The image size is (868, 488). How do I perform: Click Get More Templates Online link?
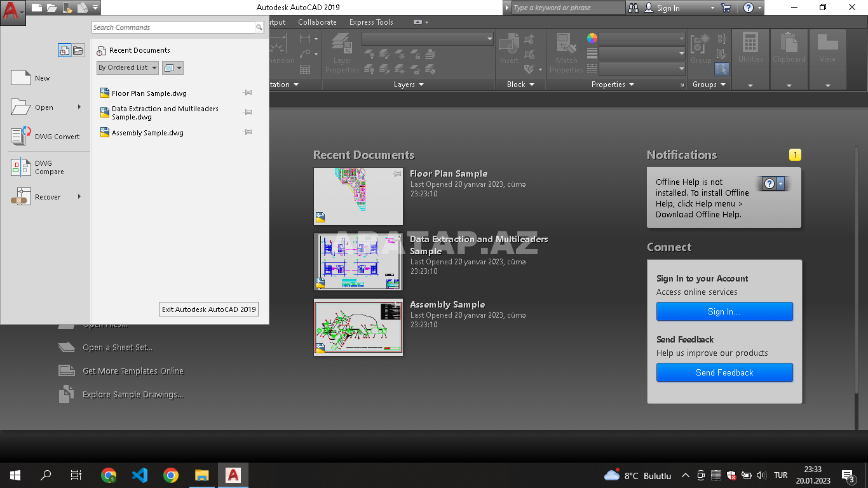(133, 370)
